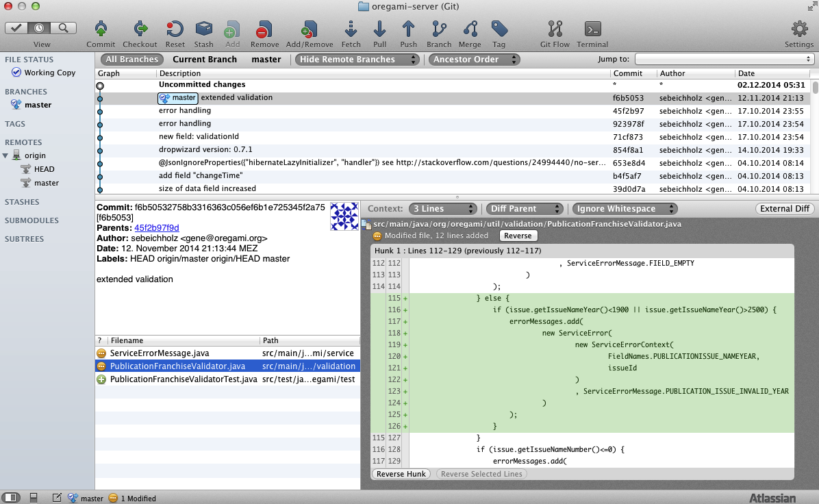Click the author avatar image
This screenshot has width=819, height=504.
(344, 216)
